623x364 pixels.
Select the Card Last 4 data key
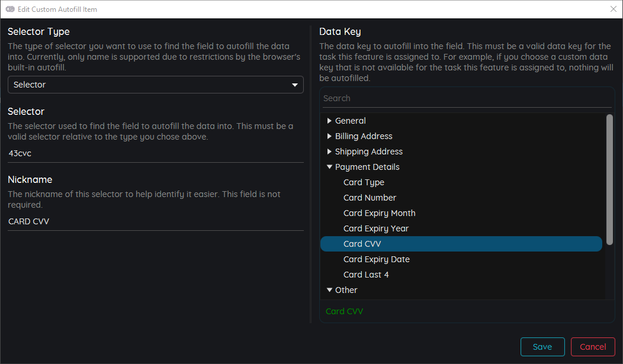coord(366,274)
